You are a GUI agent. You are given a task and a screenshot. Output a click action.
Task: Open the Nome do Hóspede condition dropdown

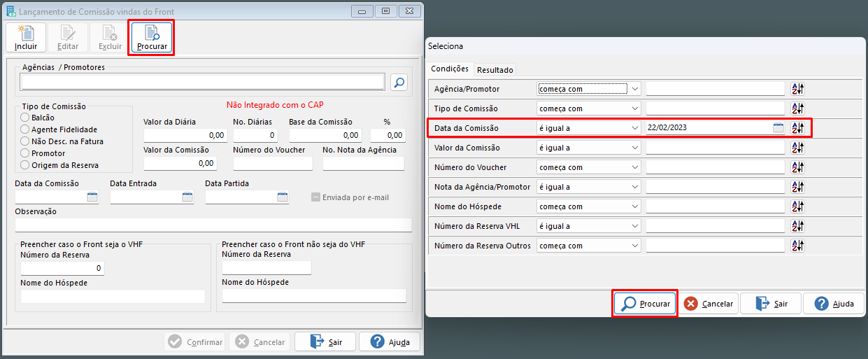pyautogui.click(x=588, y=206)
